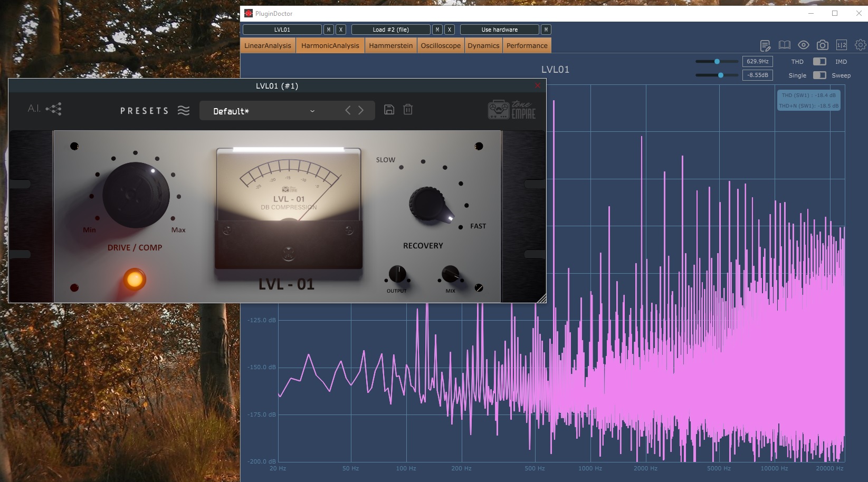
Task: Click the 1|2 compare icon
Action: click(x=842, y=45)
